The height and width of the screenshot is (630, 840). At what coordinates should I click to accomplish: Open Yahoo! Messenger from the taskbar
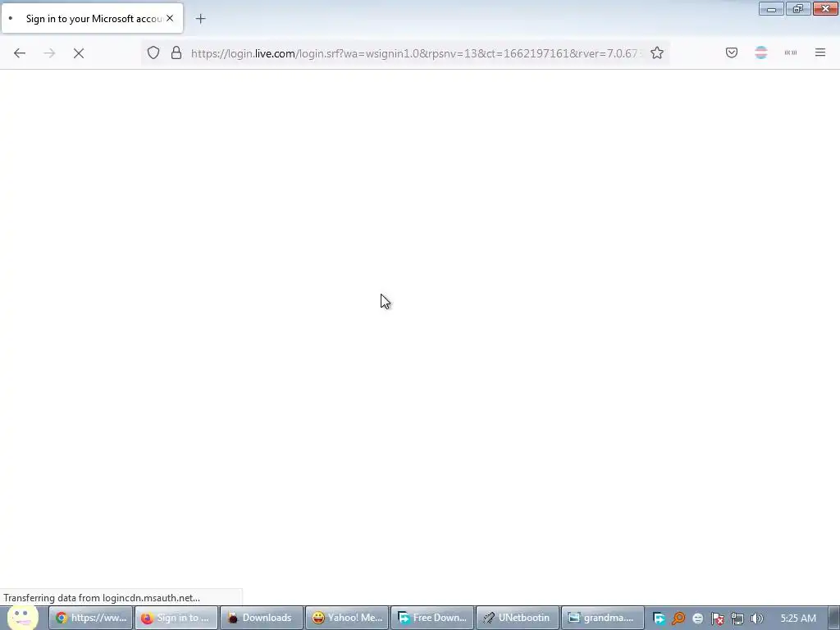pos(347,618)
